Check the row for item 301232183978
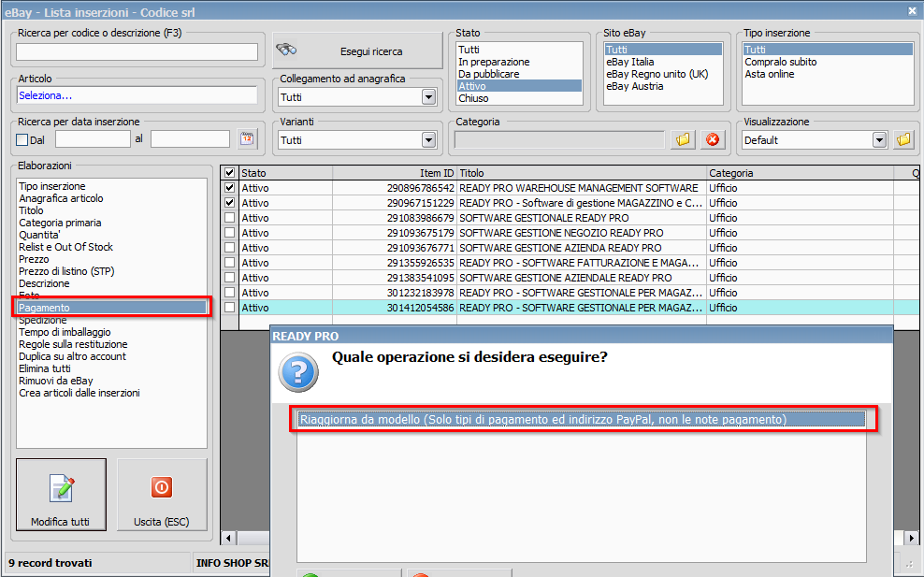 click(230, 293)
